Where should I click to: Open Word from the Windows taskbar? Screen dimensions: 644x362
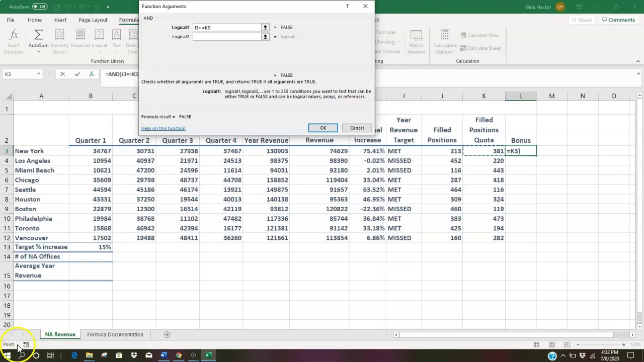[164, 355]
